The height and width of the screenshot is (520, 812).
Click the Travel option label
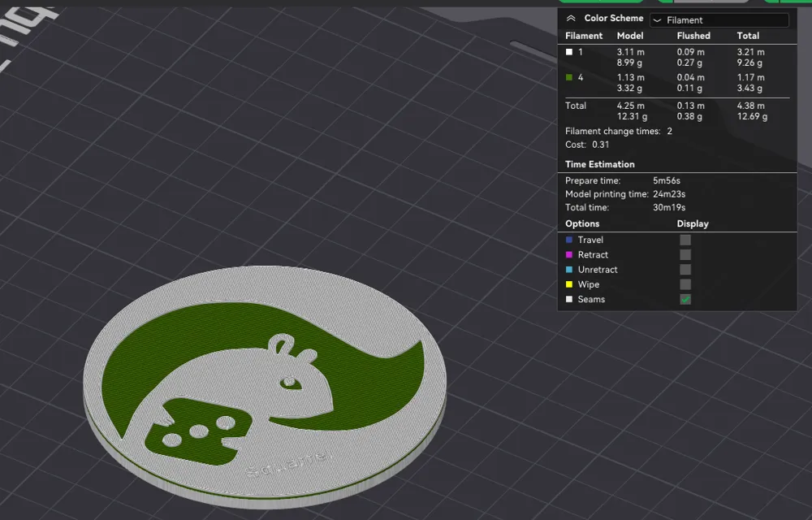pos(590,240)
